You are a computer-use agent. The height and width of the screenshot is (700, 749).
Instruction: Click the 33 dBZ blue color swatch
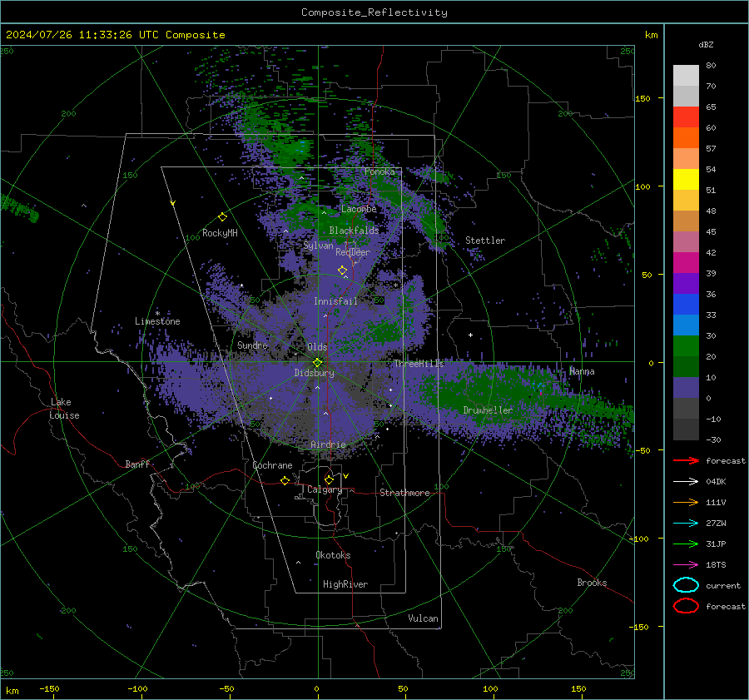point(686,305)
